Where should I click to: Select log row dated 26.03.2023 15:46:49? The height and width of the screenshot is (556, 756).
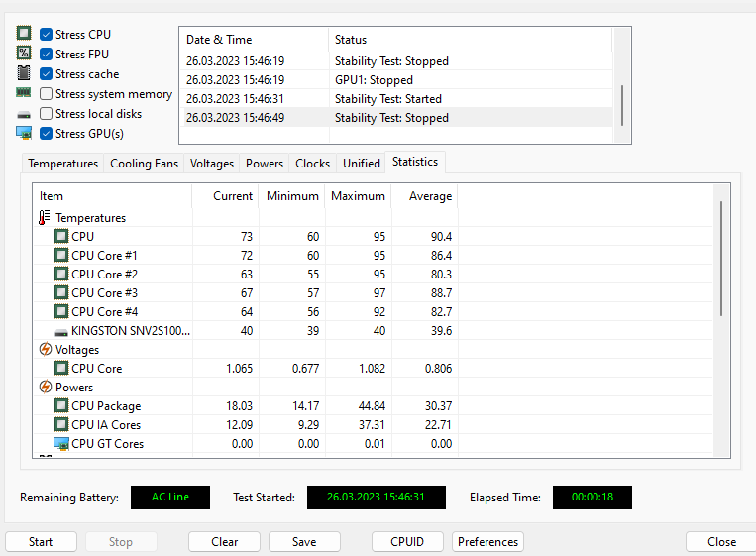point(398,118)
